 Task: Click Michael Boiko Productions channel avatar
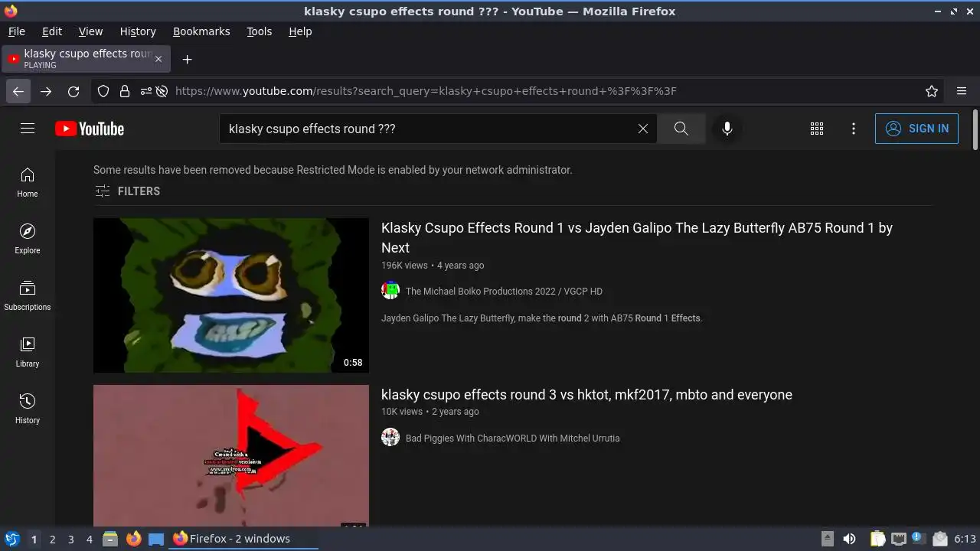click(390, 291)
